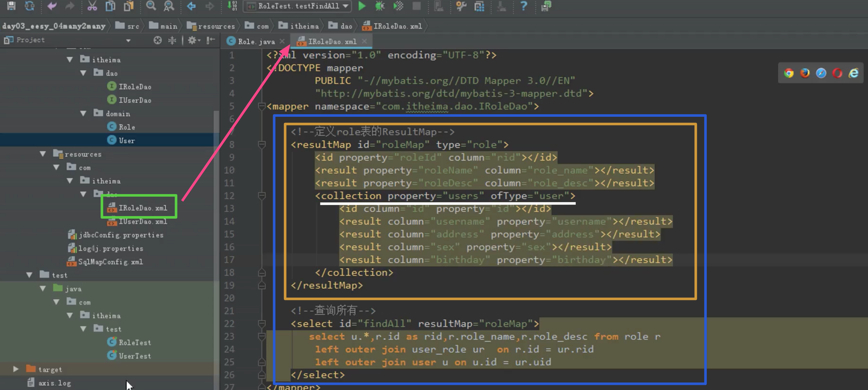Screen dimensions: 868x390
Task: Open project panel settings gear
Action: coord(192,41)
